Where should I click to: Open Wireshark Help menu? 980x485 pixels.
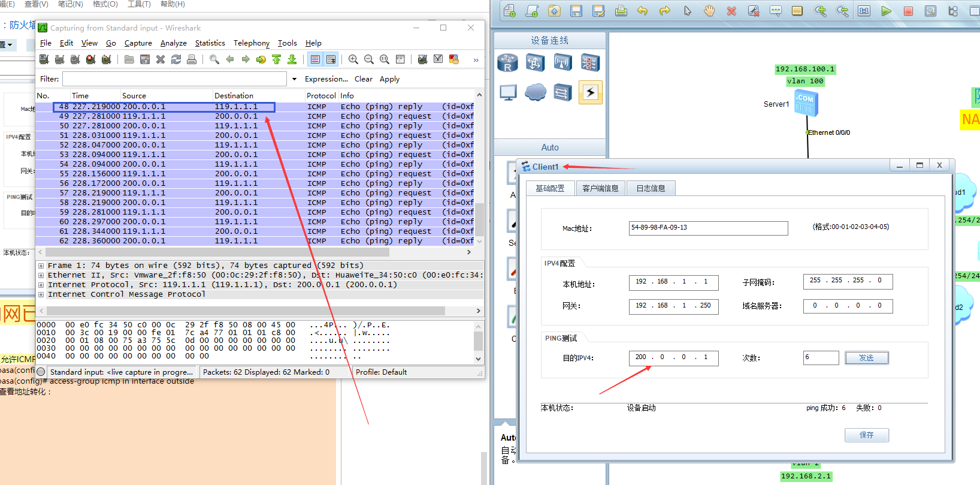pyautogui.click(x=313, y=43)
